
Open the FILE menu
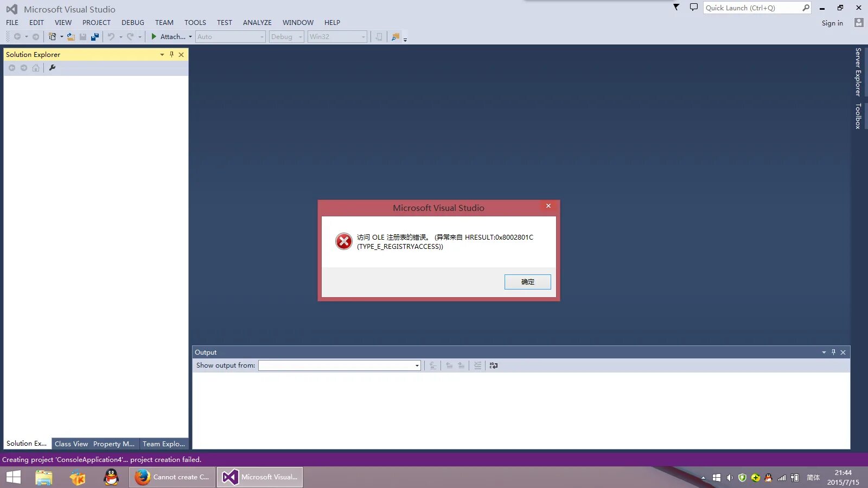[12, 22]
